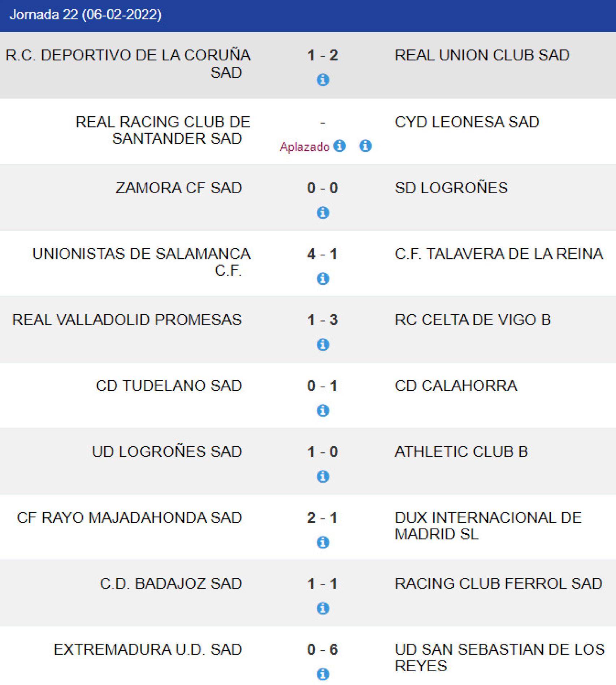The image size is (616, 685).
Task: Click the 4 - 1 Unionistas score
Action: [x=322, y=254]
